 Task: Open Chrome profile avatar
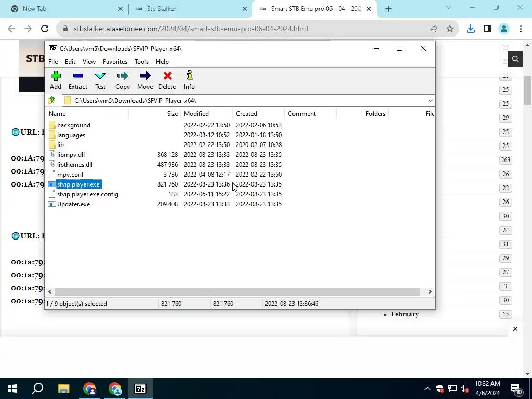coord(504,29)
